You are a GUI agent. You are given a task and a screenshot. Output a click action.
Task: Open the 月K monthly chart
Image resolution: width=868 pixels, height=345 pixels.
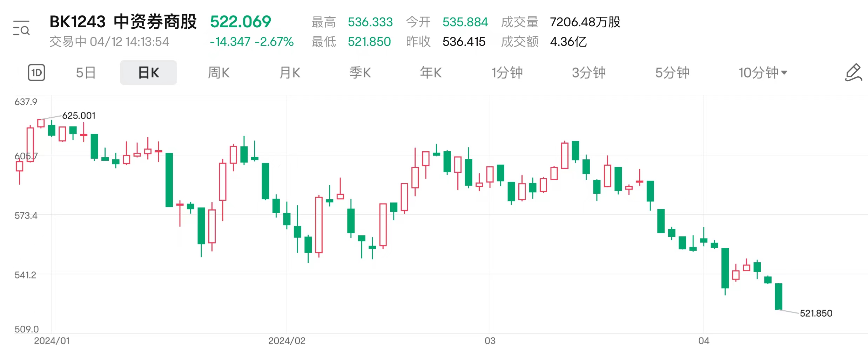click(x=290, y=73)
